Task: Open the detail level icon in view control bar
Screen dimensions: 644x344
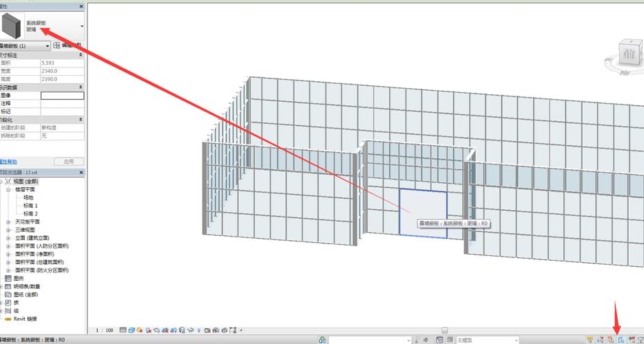Action: tap(123, 330)
